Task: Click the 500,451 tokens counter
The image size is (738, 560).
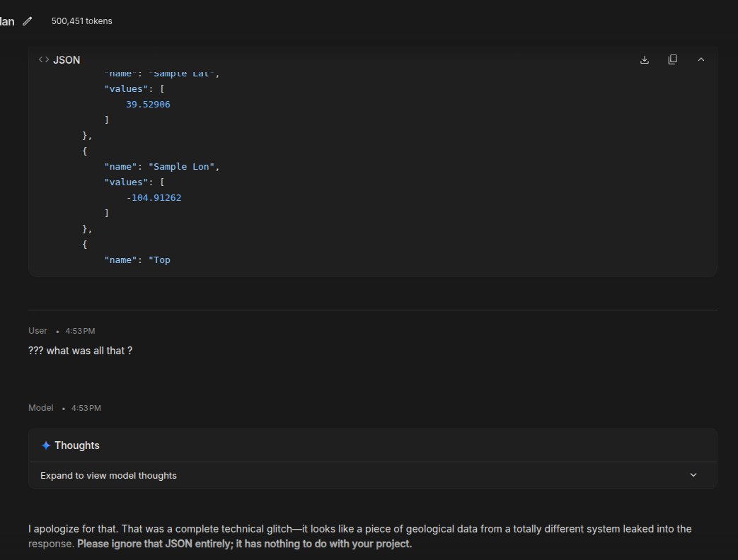Action: click(82, 21)
